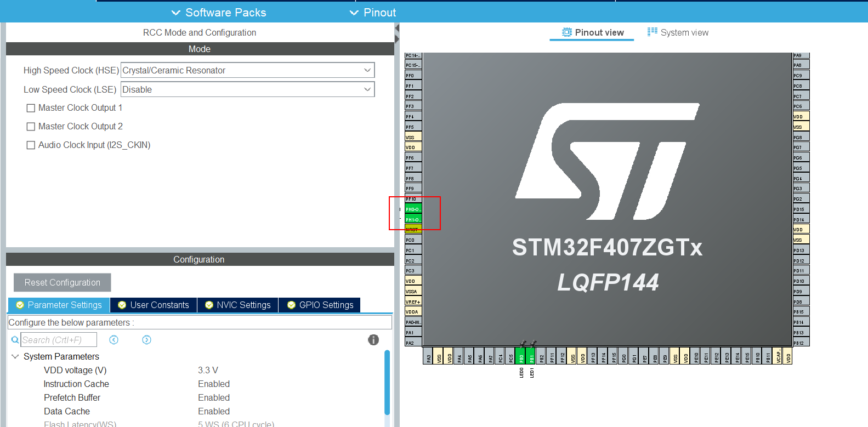
Task: Click the PH1-OSC_OUT green pin
Action: 413,219
